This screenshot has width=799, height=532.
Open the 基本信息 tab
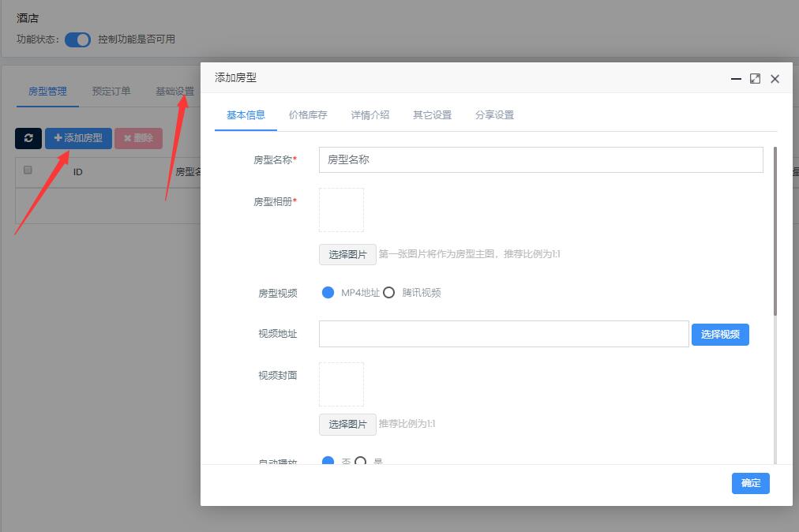pyautogui.click(x=246, y=115)
